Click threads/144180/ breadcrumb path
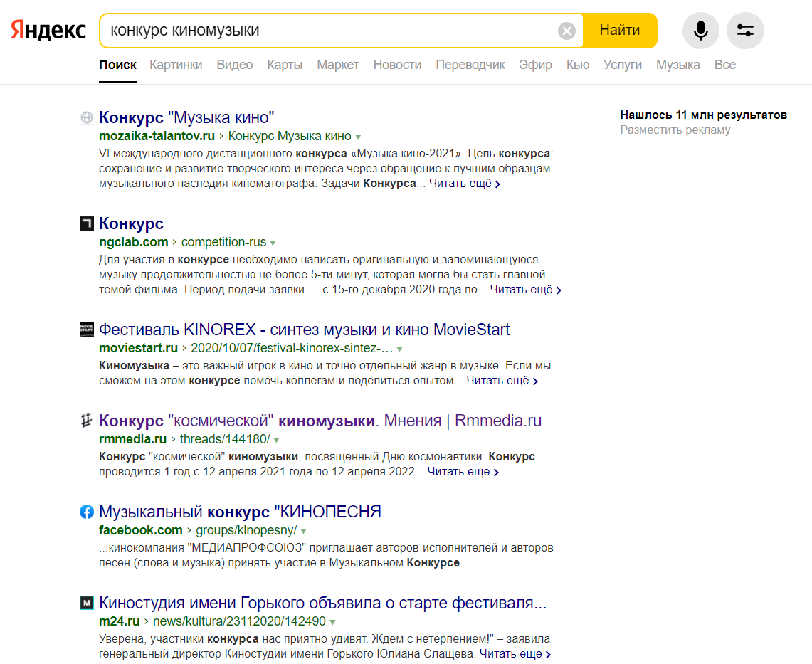 point(225,439)
